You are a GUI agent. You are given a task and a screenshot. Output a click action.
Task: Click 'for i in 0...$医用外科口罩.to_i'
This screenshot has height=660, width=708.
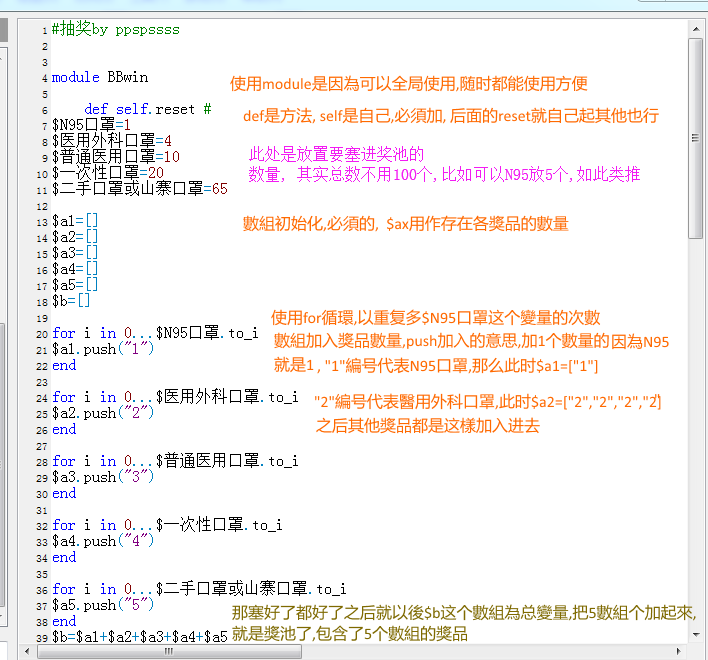[x=175, y=397]
